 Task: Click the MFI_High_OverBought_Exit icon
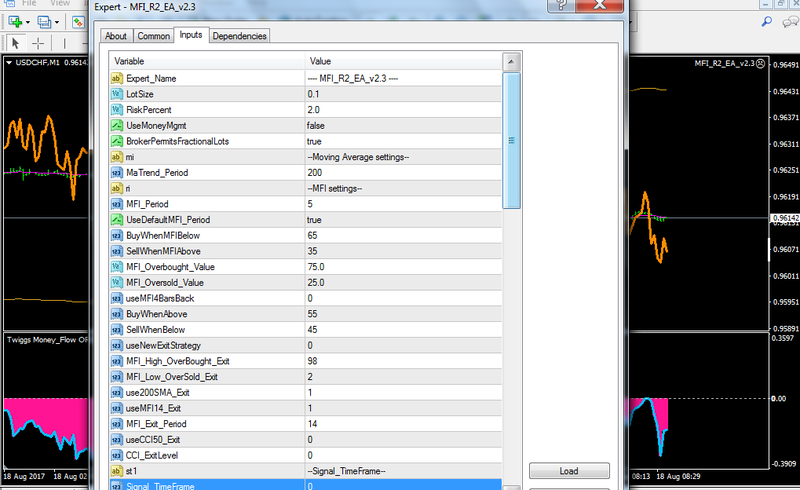coord(117,361)
